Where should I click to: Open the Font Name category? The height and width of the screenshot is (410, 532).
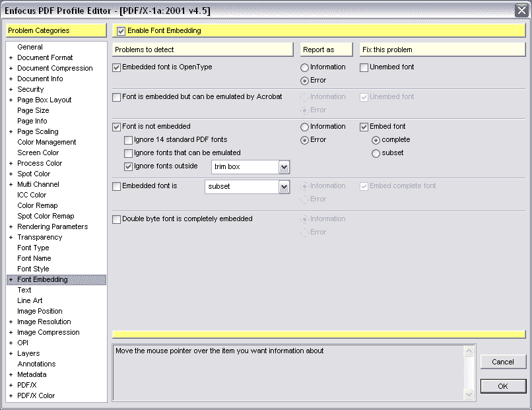click(34, 258)
